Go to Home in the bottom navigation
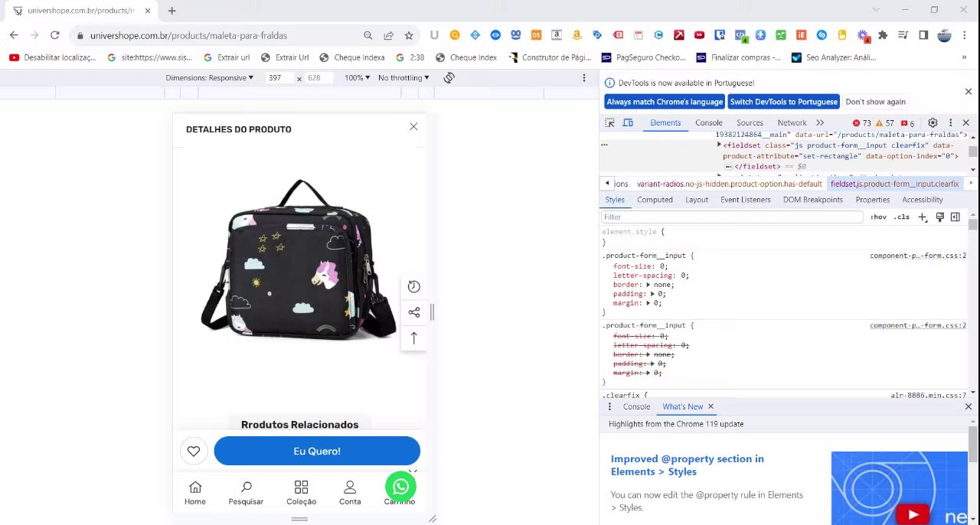This screenshot has height=525, width=980. point(195,493)
